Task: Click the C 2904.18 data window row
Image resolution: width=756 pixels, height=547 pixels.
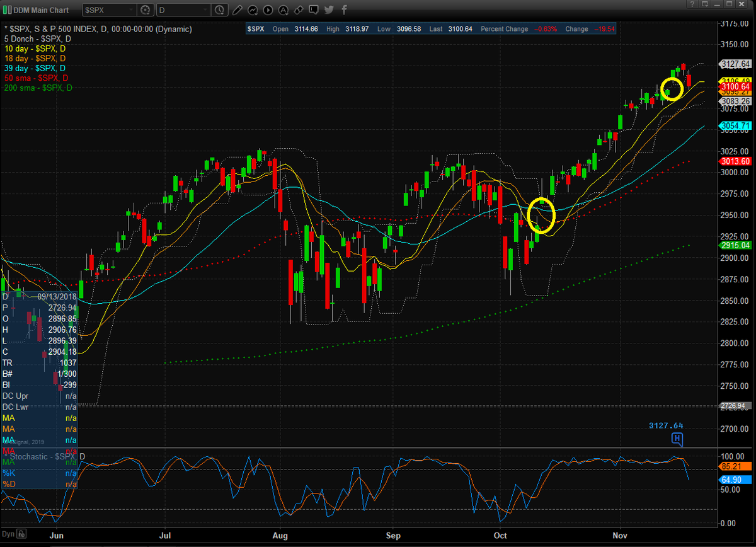Action: point(39,352)
